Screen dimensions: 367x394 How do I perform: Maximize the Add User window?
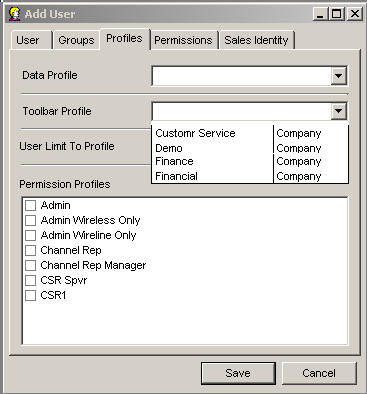coord(337,14)
